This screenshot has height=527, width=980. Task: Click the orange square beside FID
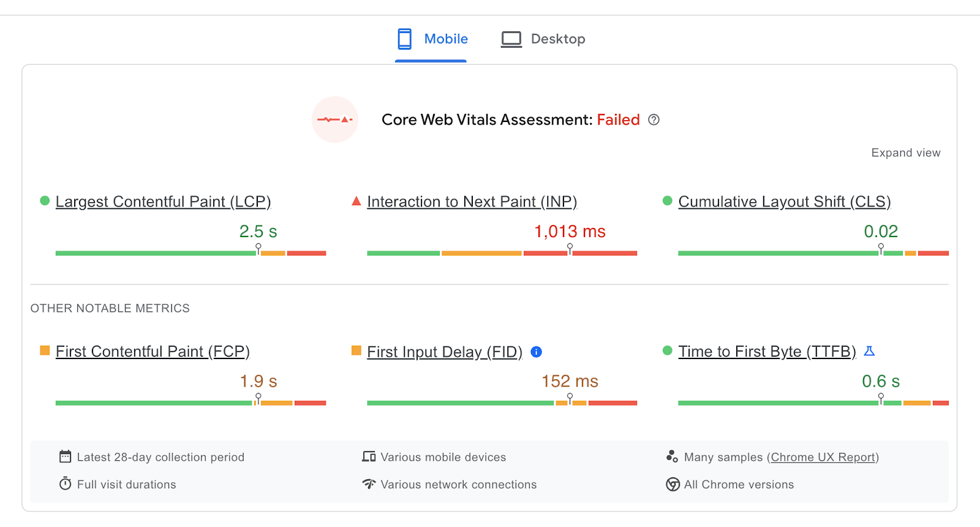tap(356, 351)
